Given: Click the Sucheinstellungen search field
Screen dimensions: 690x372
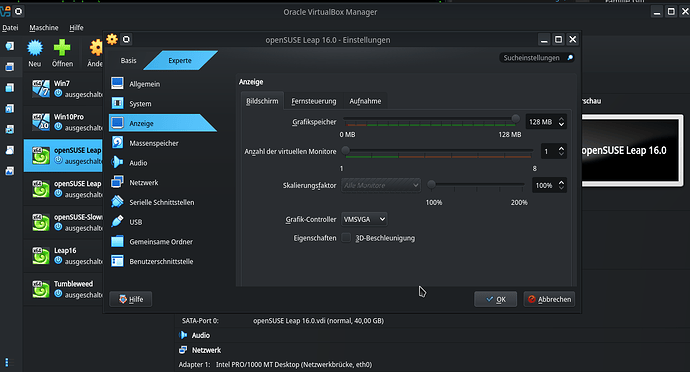Looking at the screenshot, I should click(537, 58).
